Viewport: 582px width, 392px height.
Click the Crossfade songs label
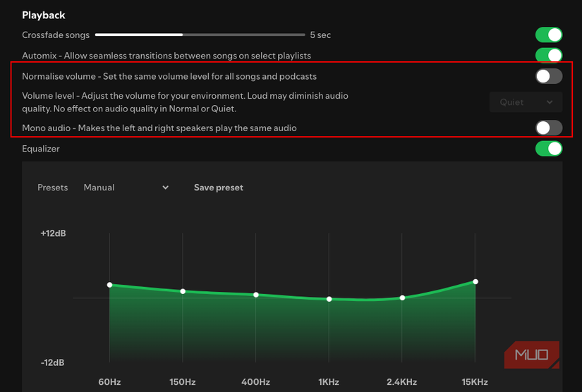click(x=56, y=35)
